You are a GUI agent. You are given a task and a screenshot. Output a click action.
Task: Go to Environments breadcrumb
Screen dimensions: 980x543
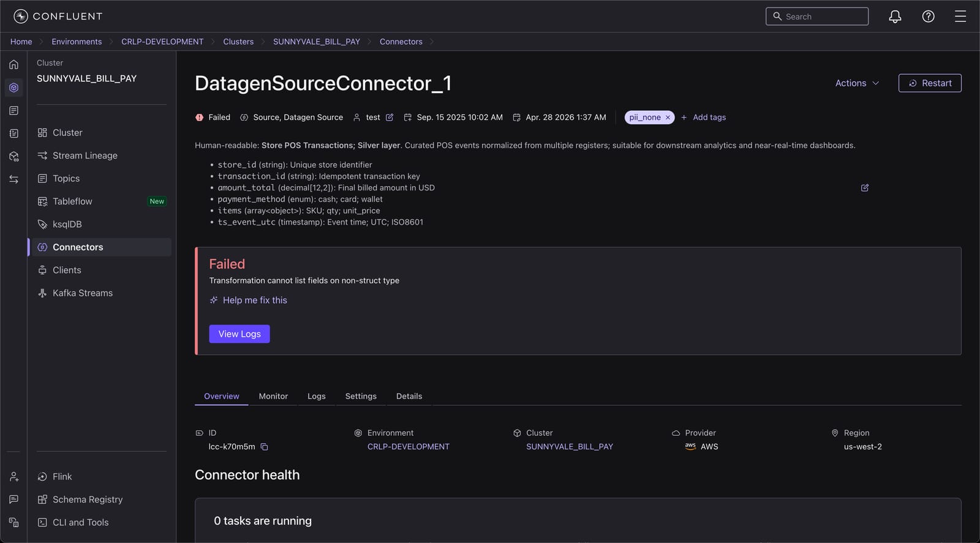[77, 42]
